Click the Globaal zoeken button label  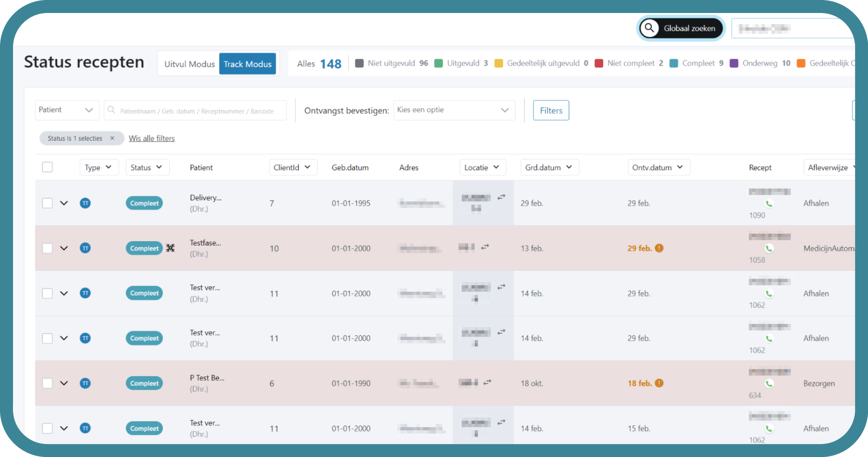(x=690, y=28)
